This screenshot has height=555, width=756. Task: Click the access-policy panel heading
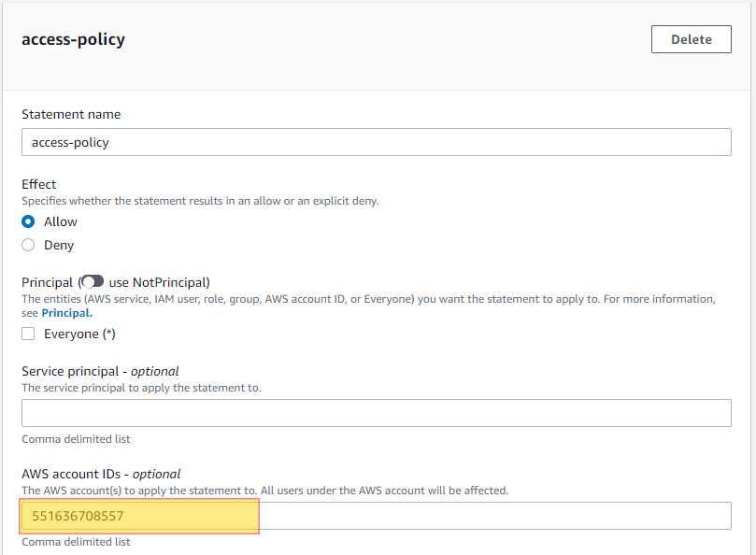[73, 39]
